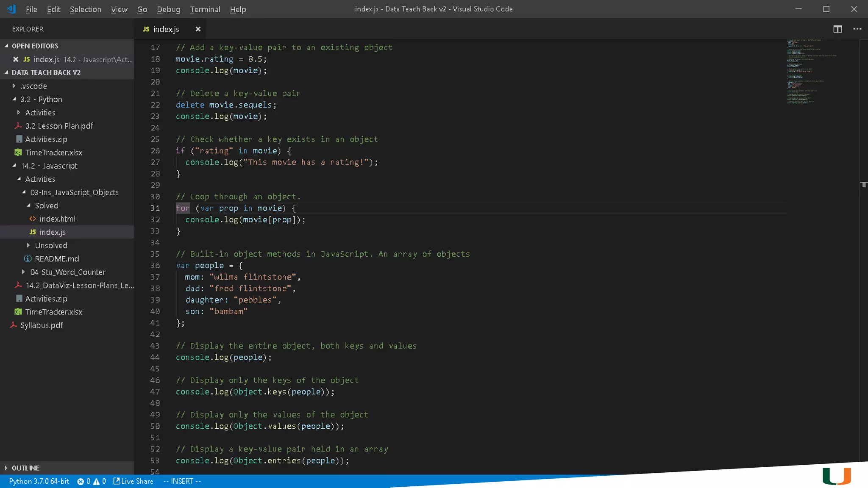Image resolution: width=868 pixels, height=488 pixels.
Task: Open the 3.2 Lesson Plan.pdf file
Action: [x=59, y=126]
